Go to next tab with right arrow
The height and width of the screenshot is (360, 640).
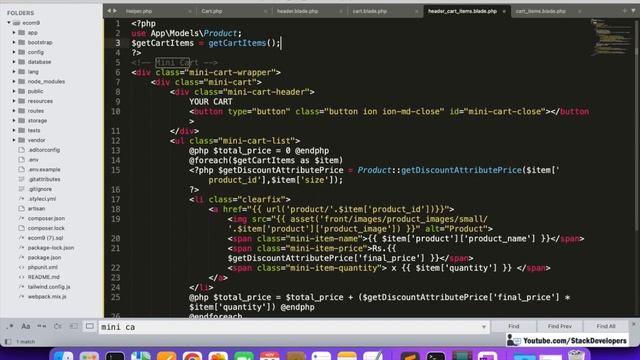[x=115, y=11]
